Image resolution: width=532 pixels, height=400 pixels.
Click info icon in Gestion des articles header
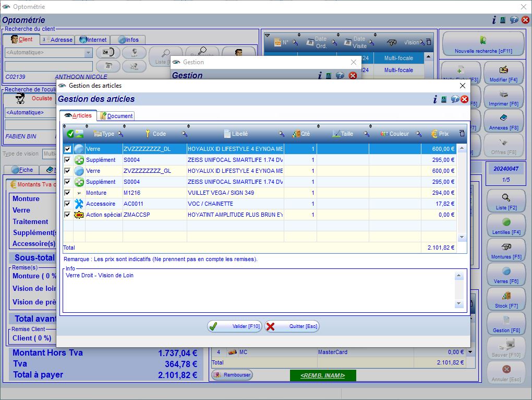click(435, 99)
